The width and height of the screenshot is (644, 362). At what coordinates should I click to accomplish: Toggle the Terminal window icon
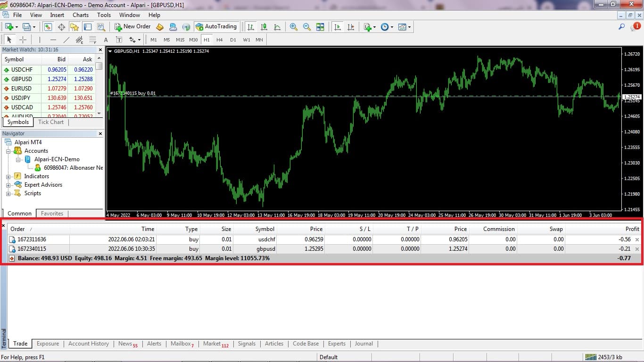88,27
